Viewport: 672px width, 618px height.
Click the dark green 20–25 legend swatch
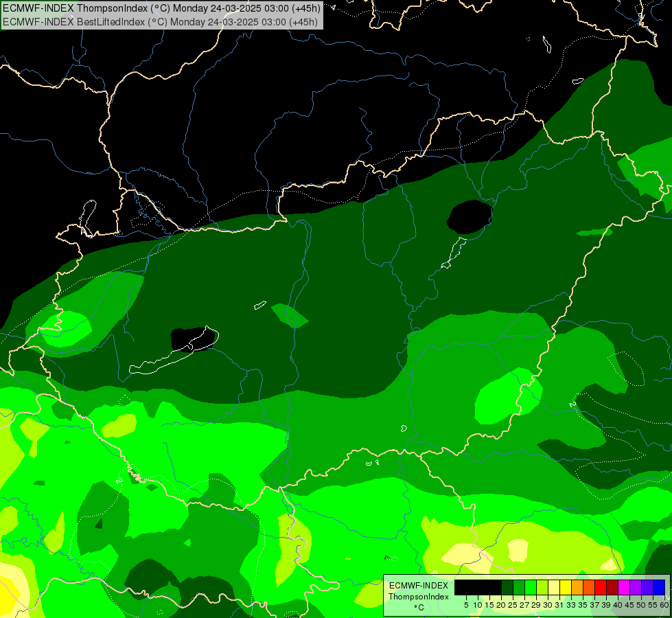click(507, 587)
